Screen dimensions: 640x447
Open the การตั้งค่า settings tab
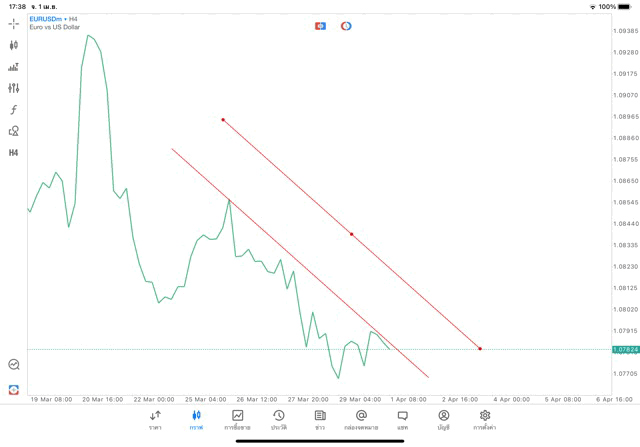pos(485,419)
